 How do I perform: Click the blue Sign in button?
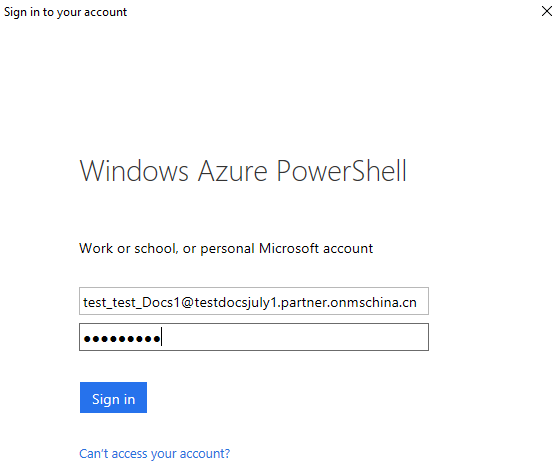pos(113,398)
